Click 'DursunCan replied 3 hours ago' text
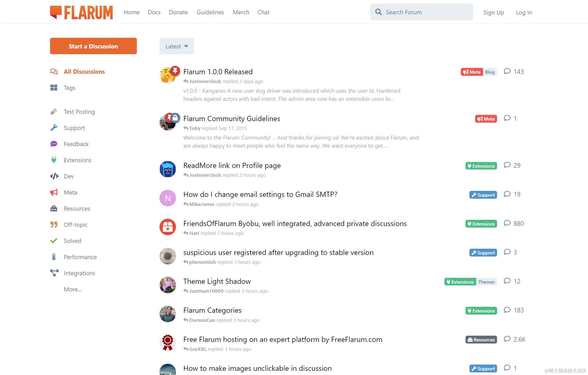Viewport: 588px width, 375px height. [x=222, y=320]
